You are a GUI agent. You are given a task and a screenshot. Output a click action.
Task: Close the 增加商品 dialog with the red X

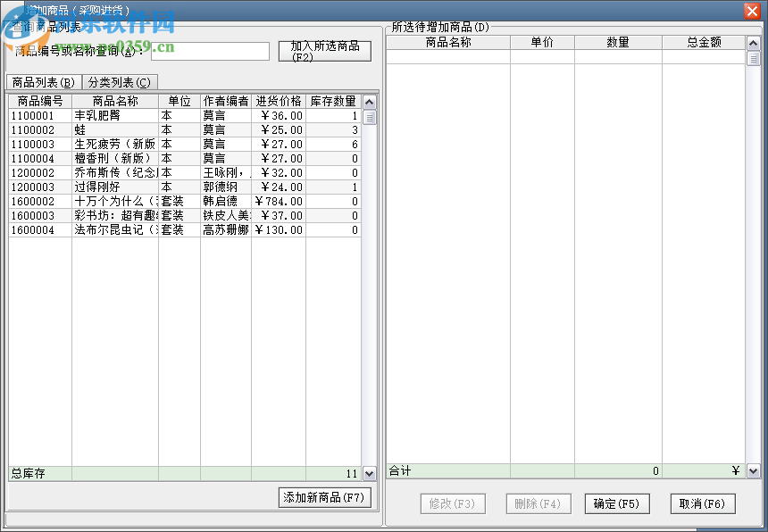pyautogui.click(x=753, y=10)
